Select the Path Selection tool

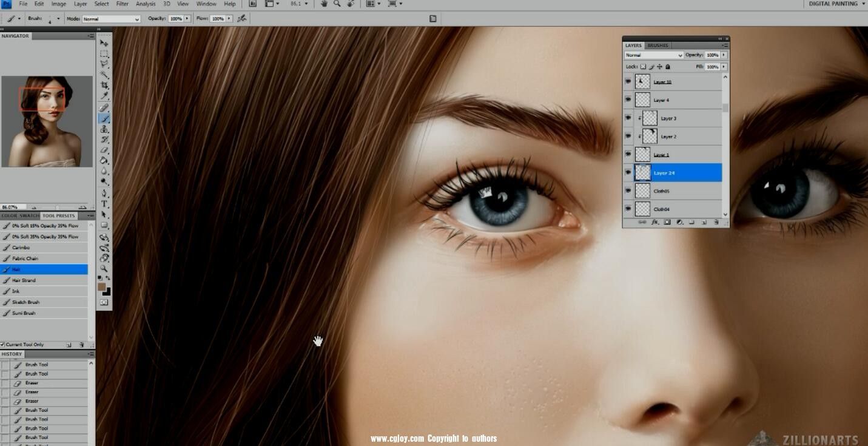[x=104, y=214]
